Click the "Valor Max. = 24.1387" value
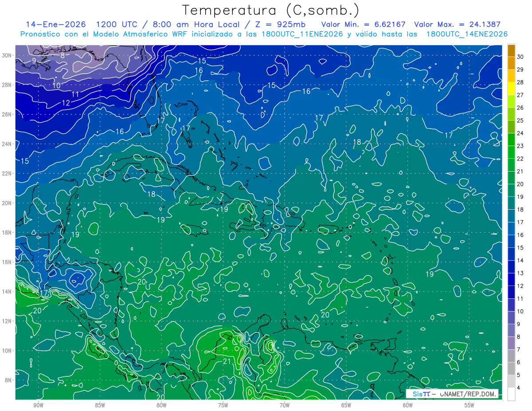Viewport: 532px width, 411px height. pyautogui.click(x=457, y=24)
